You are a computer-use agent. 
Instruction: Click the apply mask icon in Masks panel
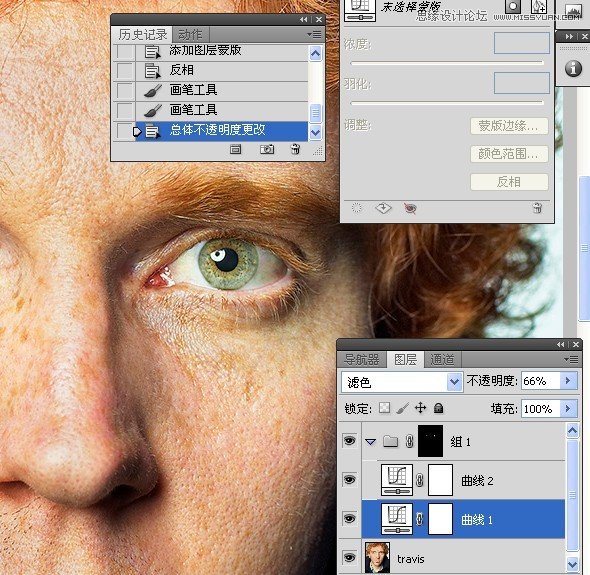383,208
